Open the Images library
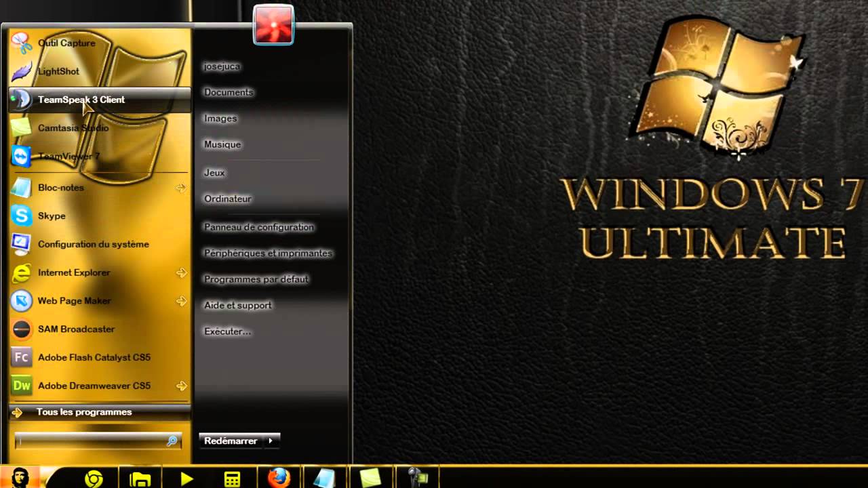Viewport: 868px width, 488px height. (220, 119)
